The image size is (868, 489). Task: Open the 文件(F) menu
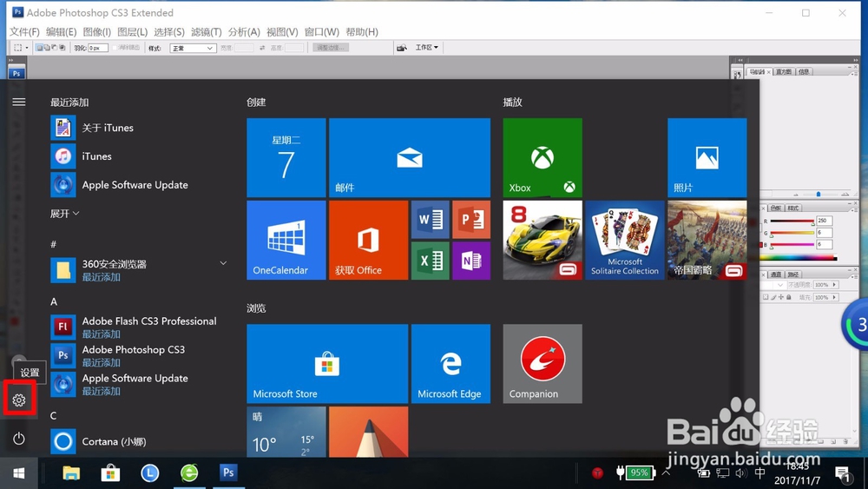point(25,32)
